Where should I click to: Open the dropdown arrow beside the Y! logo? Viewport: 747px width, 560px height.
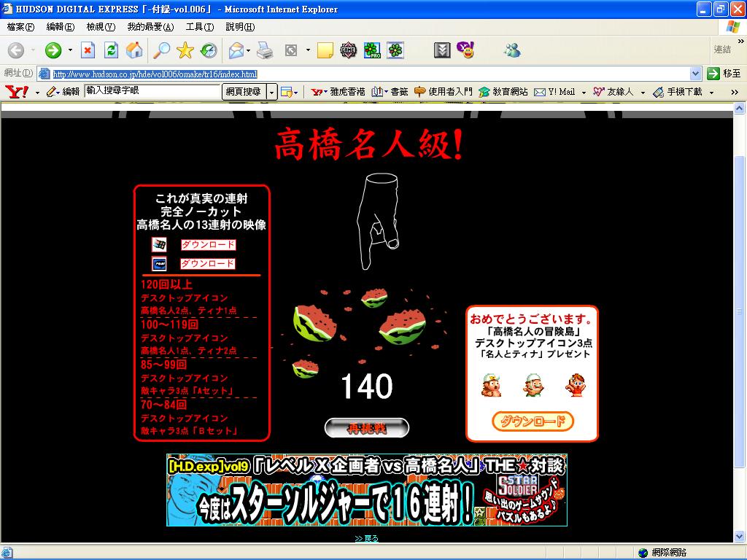pos(38,92)
